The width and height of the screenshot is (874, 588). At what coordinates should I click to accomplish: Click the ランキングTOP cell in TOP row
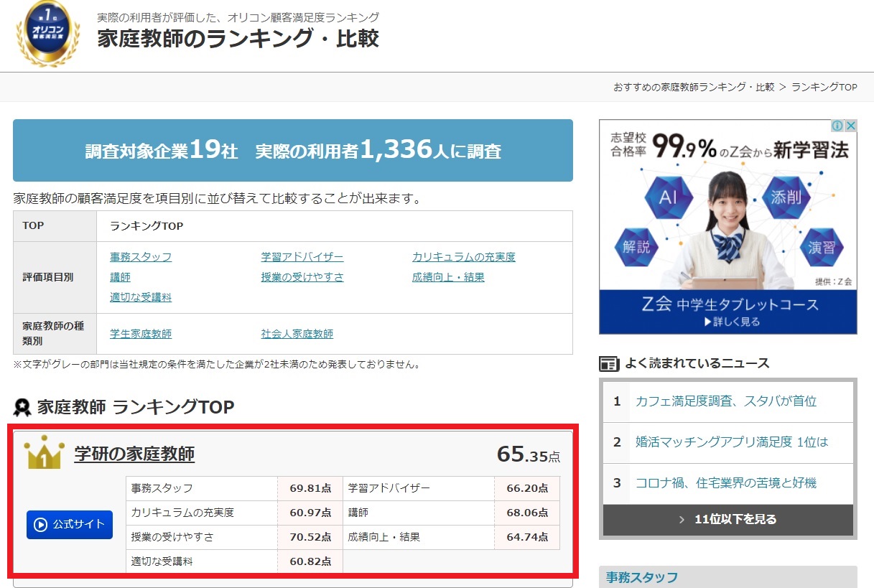[x=335, y=226]
